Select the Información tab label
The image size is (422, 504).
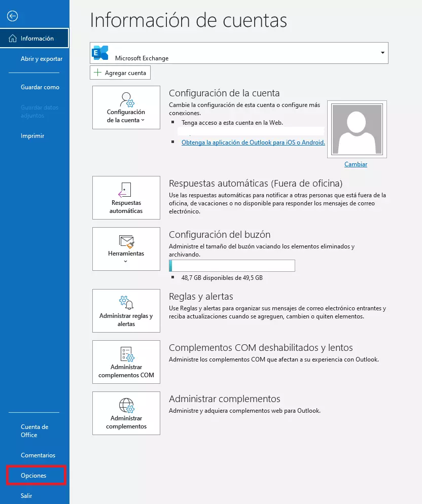point(37,38)
